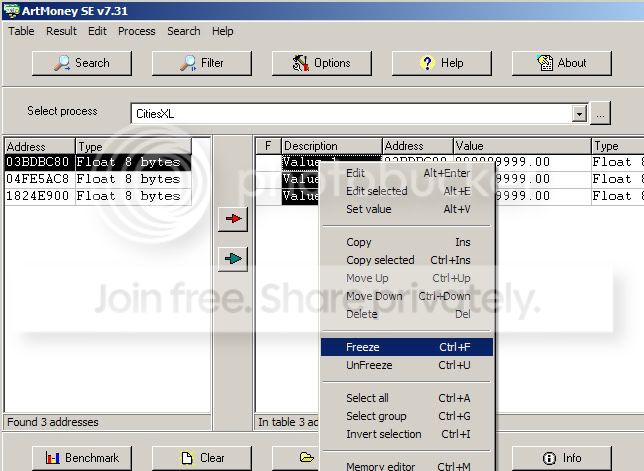644x471 pixels.
Task: Select address row 03BDBC80 in results list
Action: (x=98, y=162)
